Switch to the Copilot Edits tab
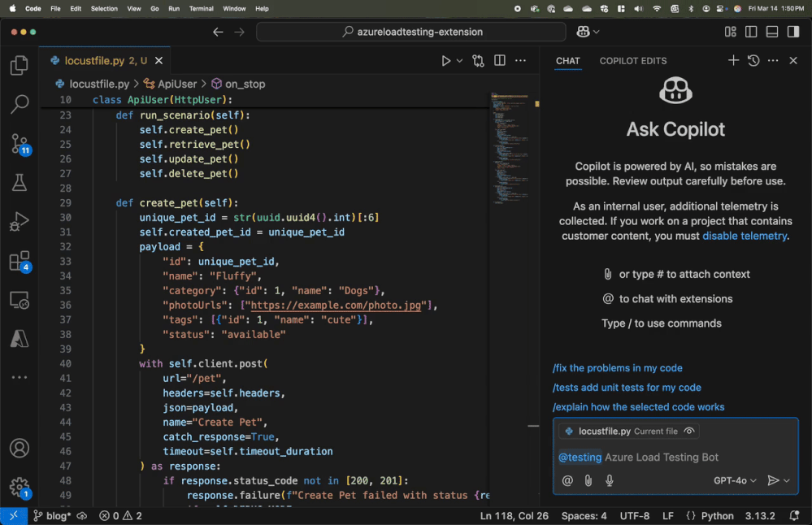 click(632, 61)
